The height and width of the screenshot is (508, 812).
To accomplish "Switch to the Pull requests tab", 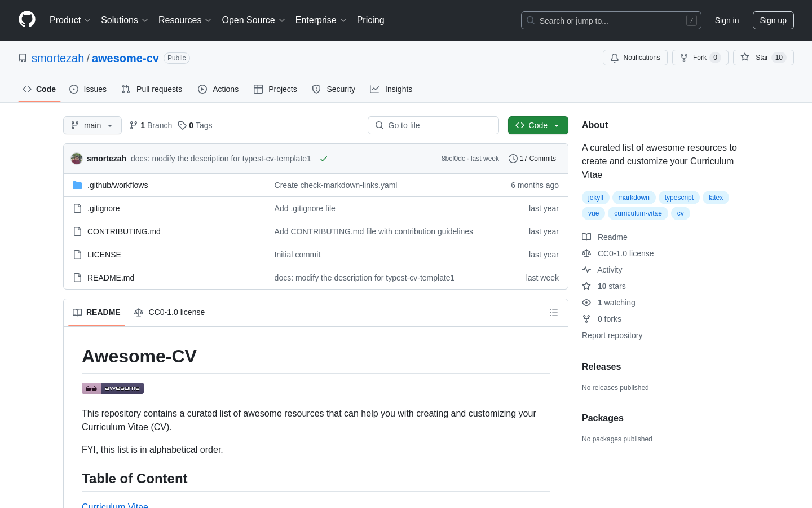I will 152,89.
